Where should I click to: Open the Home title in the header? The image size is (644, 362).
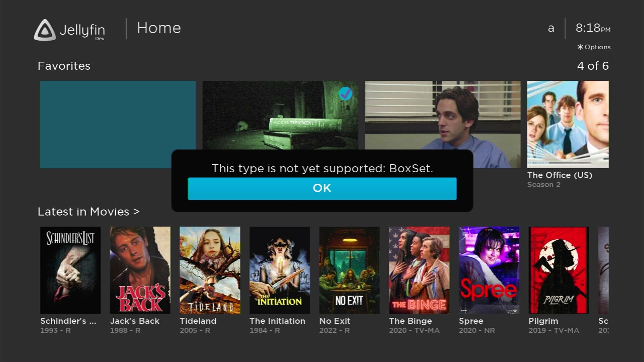click(159, 28)
